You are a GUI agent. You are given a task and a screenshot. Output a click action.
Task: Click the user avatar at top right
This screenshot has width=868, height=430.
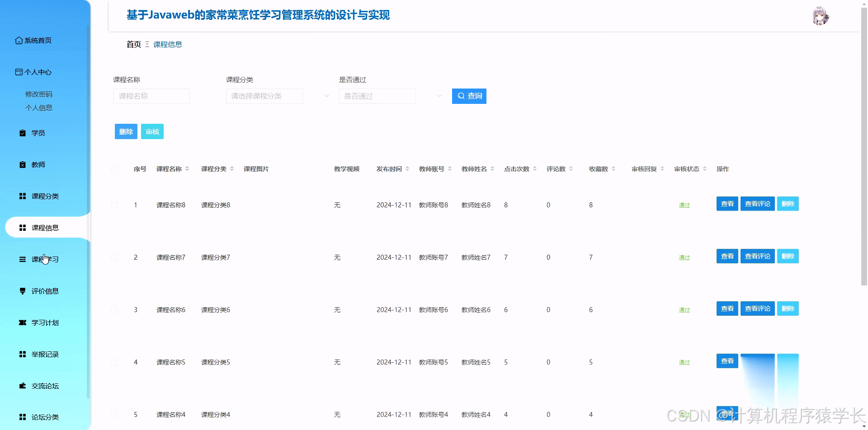821,16
